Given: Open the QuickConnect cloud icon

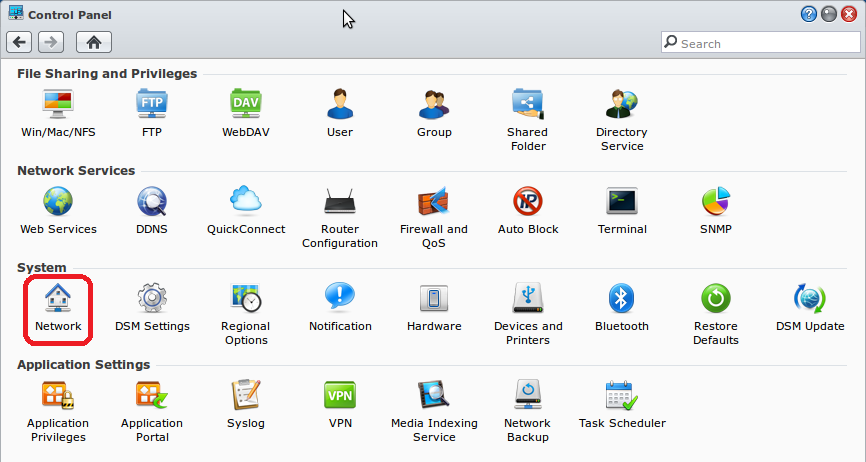Looking at the screenshot, I should (x=246, y=201).
